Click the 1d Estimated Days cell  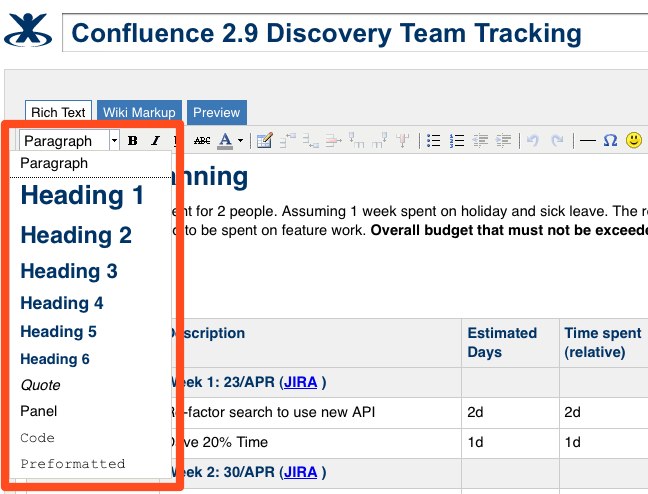510,442
